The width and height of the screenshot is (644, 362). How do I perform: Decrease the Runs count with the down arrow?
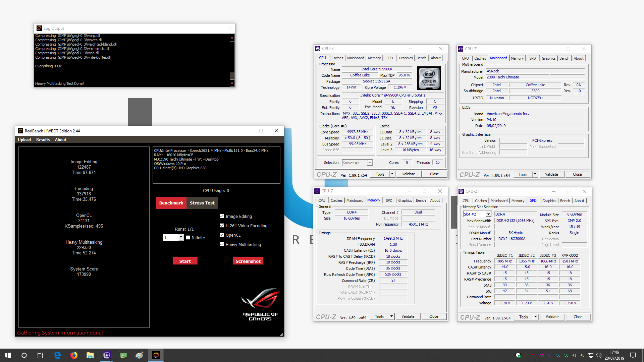coord(181,239)
